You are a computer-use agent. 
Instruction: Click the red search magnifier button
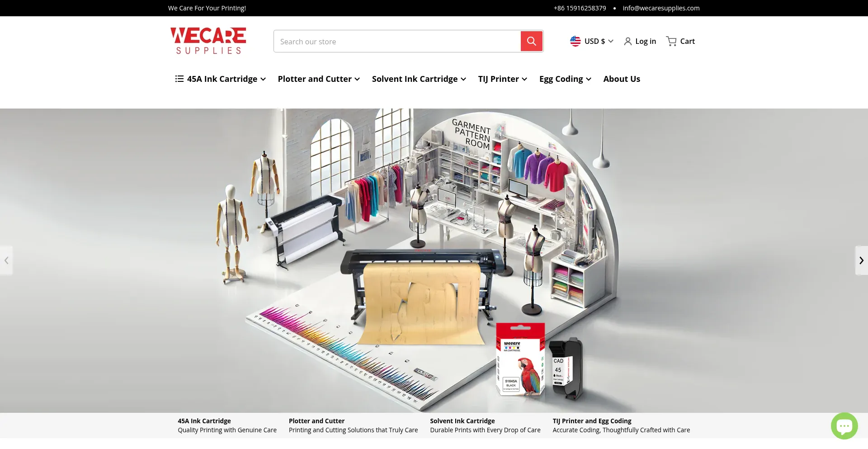click(531, 42)
